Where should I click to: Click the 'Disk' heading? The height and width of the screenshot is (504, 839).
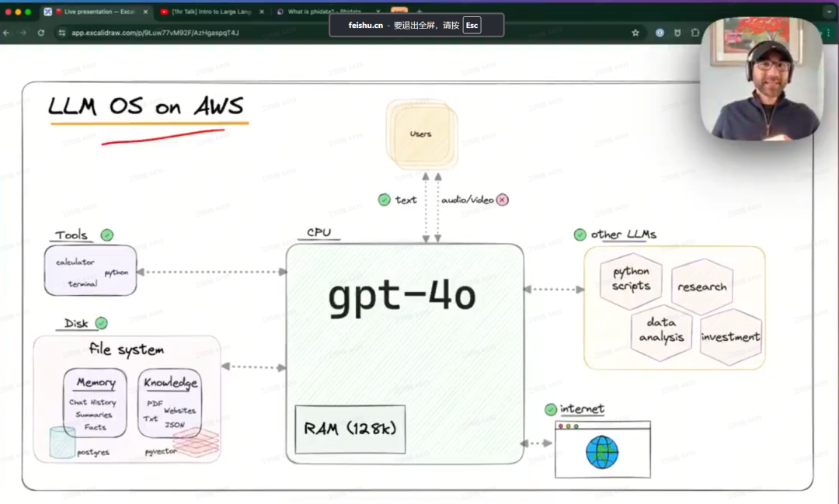click(76, 323)
